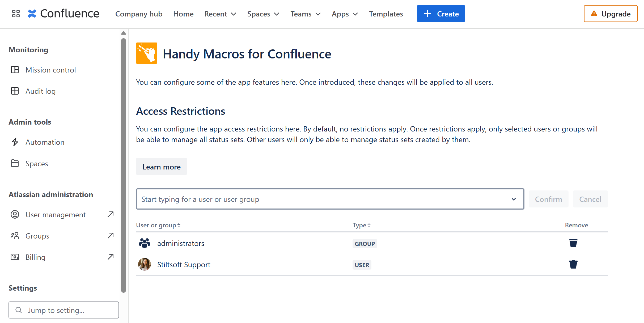Go to Automation admin tool
Screen dimensions: 644x323
click(x=45, y=142)
